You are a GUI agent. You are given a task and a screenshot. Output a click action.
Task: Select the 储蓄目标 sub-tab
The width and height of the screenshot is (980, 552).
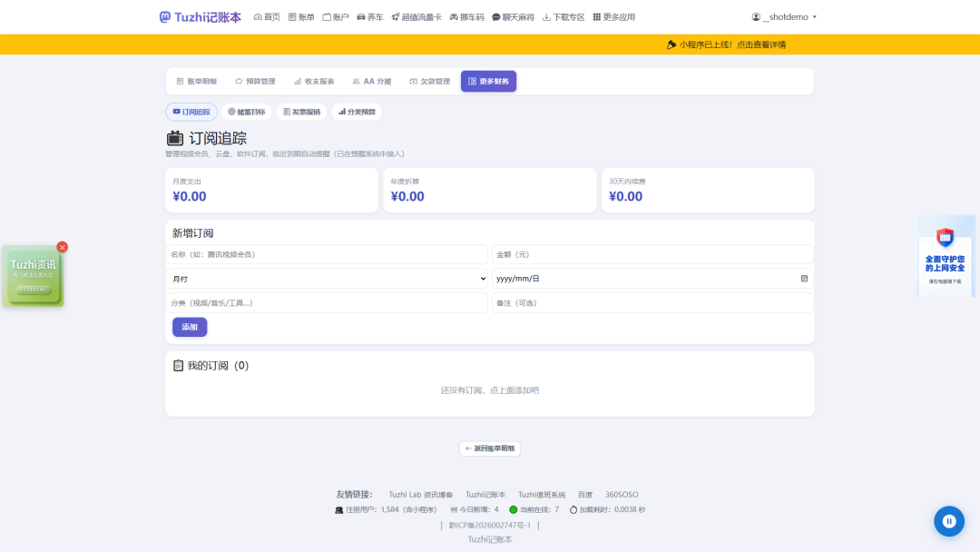(x=246, y=112)
